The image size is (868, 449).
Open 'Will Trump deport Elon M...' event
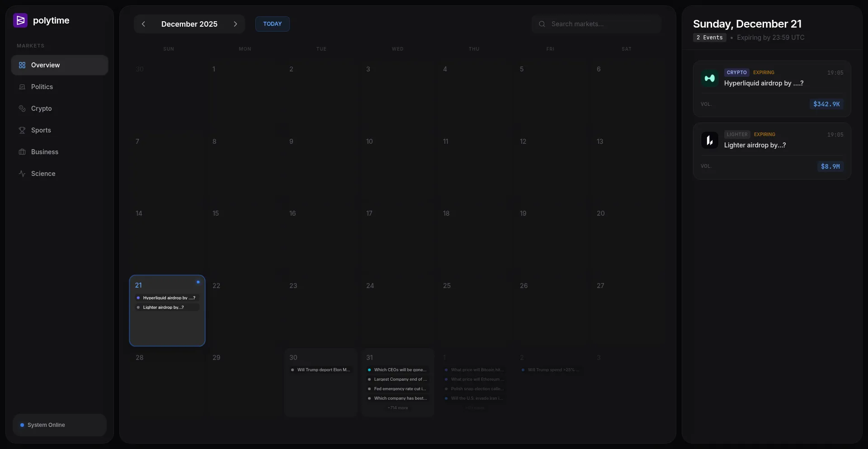pos(323,370)
